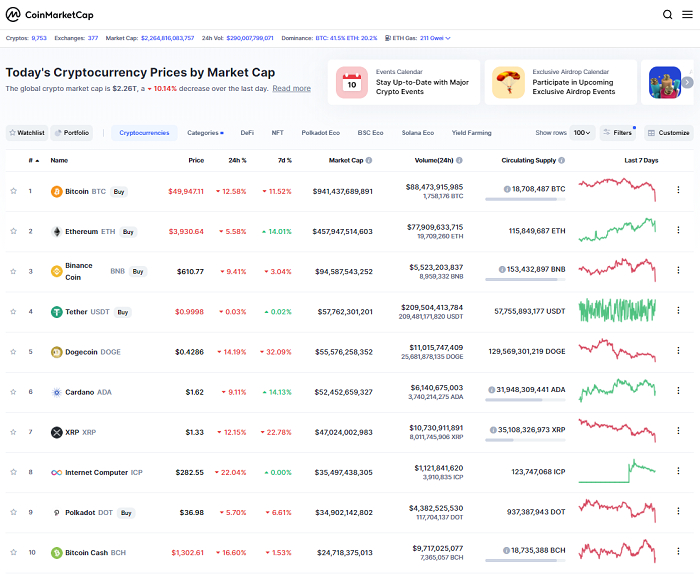Open the three-dot menu for Ethereum row

(678, 231)
